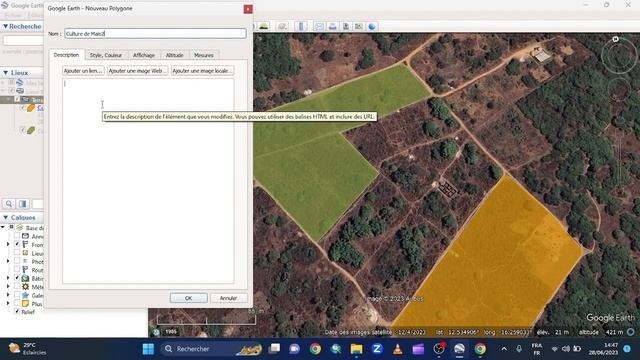Open File Explorer from the taskbar

click(356, 349)
